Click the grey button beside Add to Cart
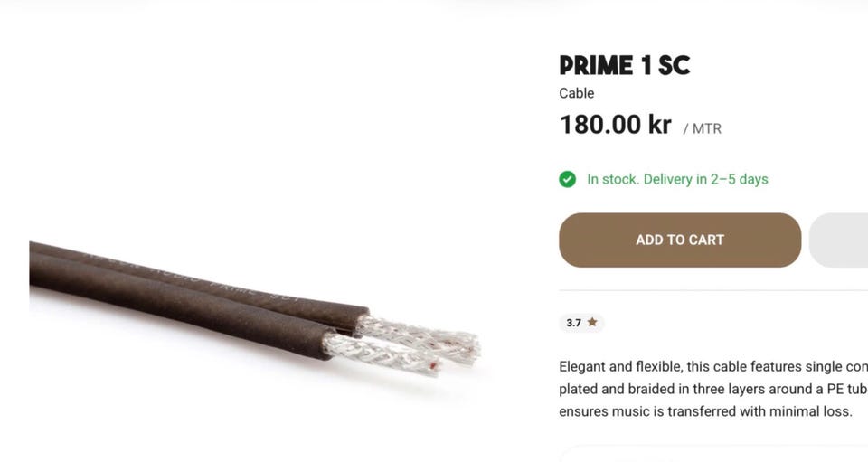 point(839,240)
